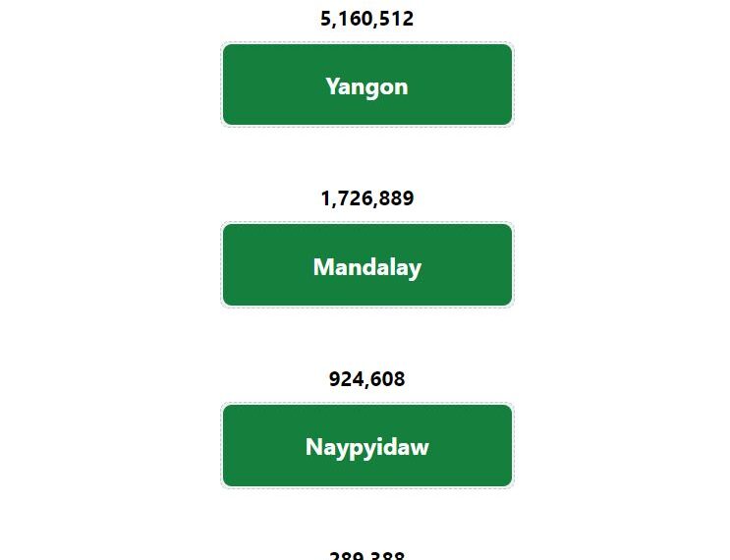The image size is (730, 560).
Task: Pick the button below 1,726,889
Action: click(x=367, y=265)
